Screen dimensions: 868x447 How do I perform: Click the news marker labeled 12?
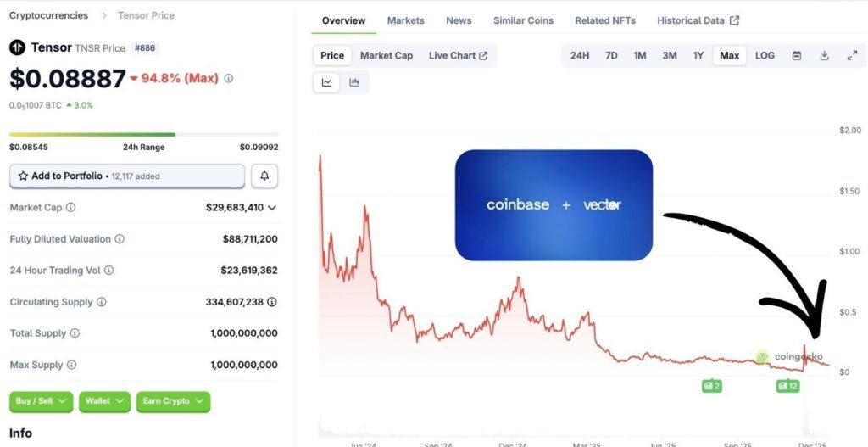pos(787,386)
